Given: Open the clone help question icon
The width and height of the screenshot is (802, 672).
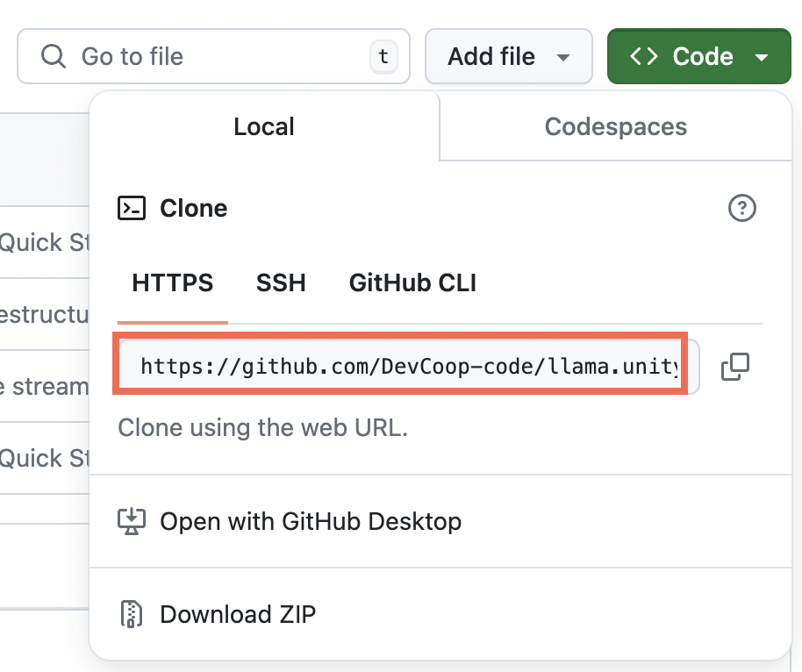Looking at the screenshot, I should [741, 208].
